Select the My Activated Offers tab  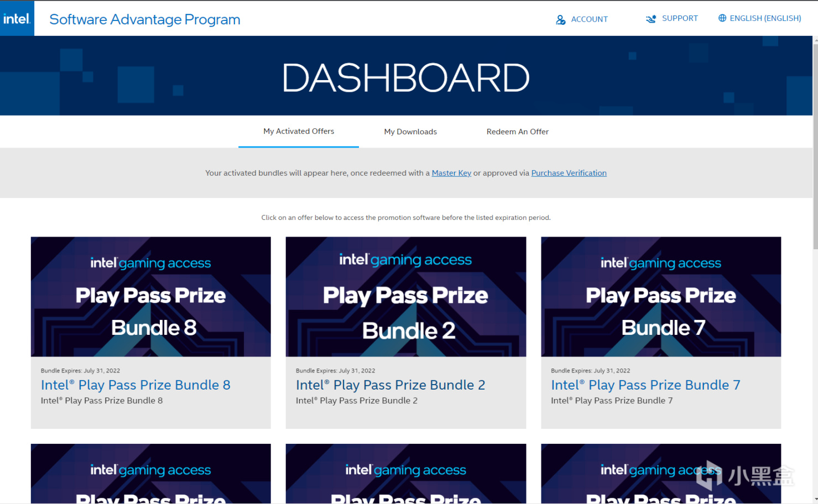coord(299,131)
